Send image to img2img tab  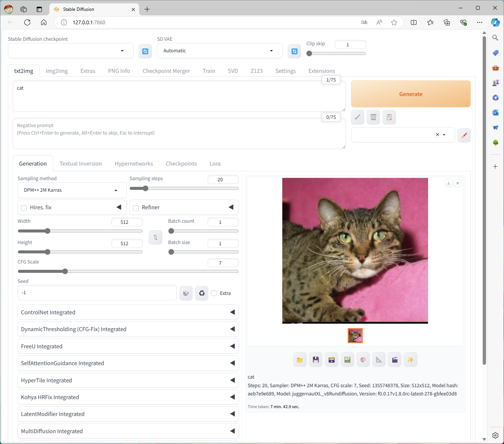[347, 360]
